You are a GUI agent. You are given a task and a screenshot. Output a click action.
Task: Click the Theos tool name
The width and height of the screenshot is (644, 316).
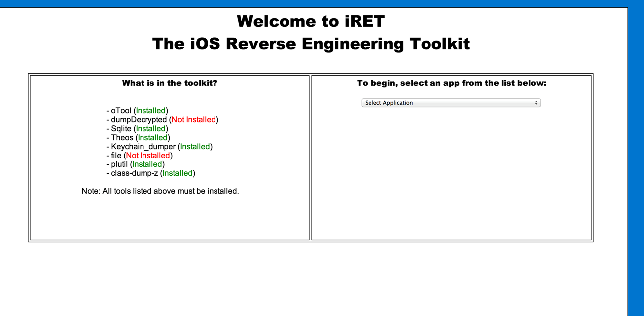[122, 138]
